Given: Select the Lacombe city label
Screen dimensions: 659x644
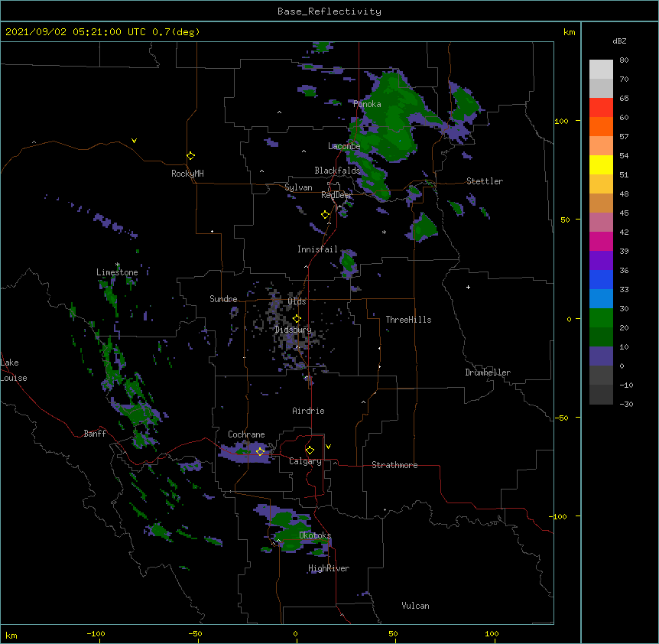Looking at the screenshot, I should [x=344, y=146].
